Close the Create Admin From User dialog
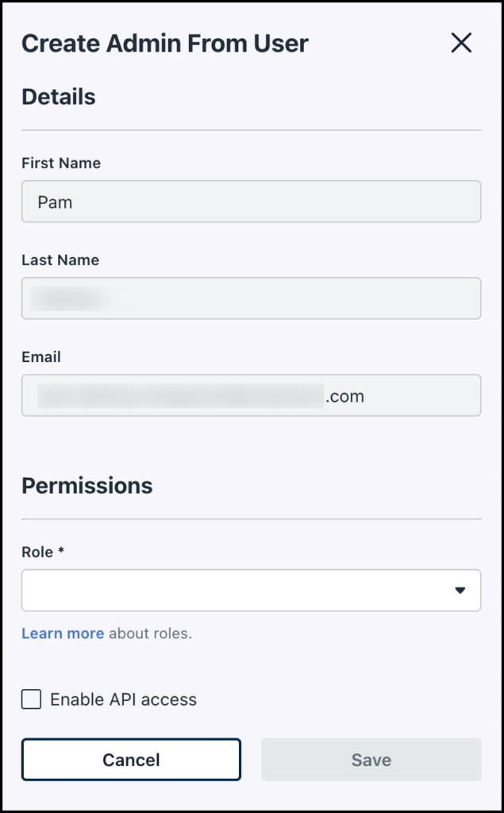The height and width of the screenshot is (813, 504). click(x=461, y=44)
